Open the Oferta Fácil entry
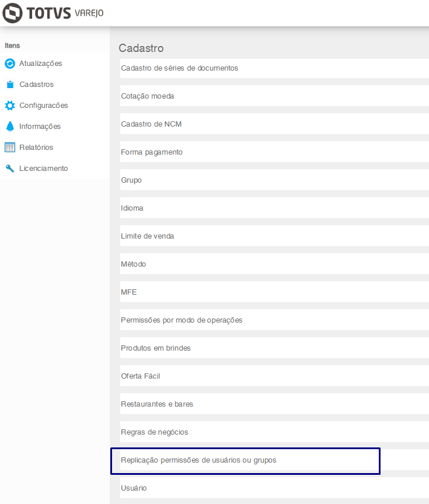Viewport: 429px width, 504px height. point(141,376)
